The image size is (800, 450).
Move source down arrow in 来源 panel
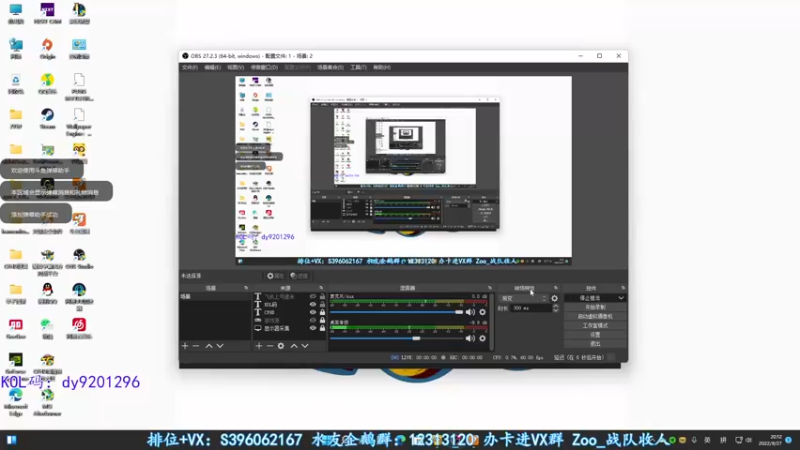click(305, 346)
